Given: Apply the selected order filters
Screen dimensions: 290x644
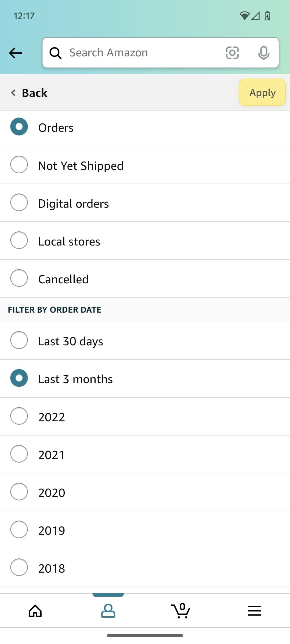Looking at the screenshot, I should pos(262,93).
